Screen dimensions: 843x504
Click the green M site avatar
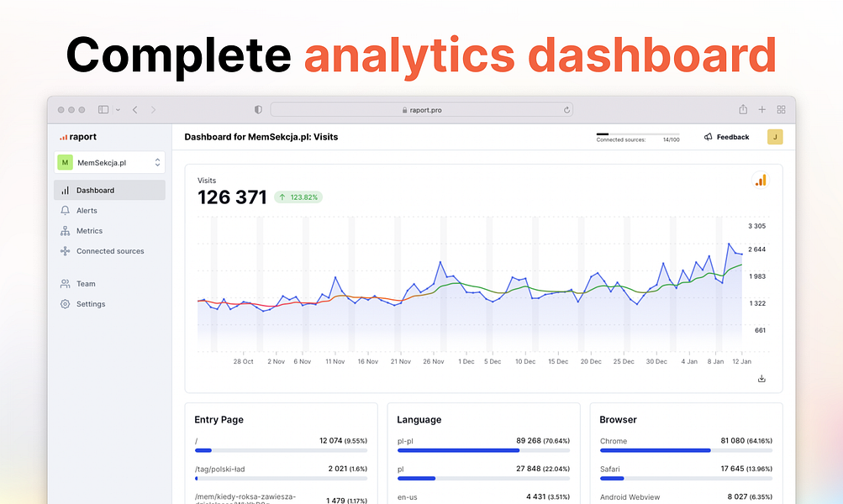pos(65,162)
